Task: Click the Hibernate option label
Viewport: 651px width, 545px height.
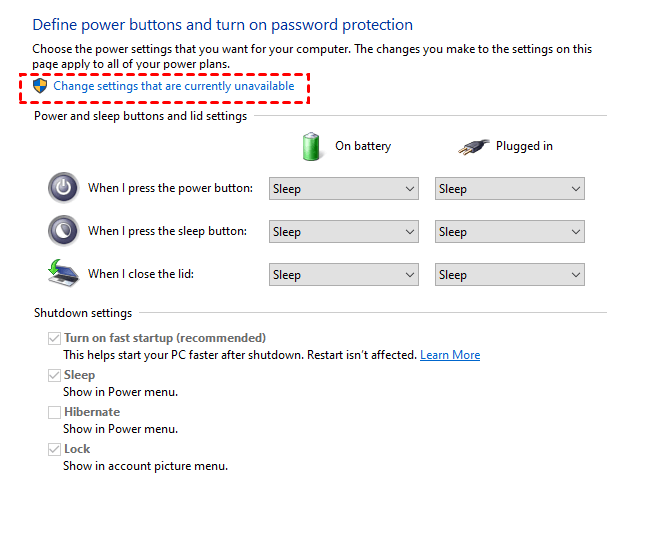Action: (92, 412)
